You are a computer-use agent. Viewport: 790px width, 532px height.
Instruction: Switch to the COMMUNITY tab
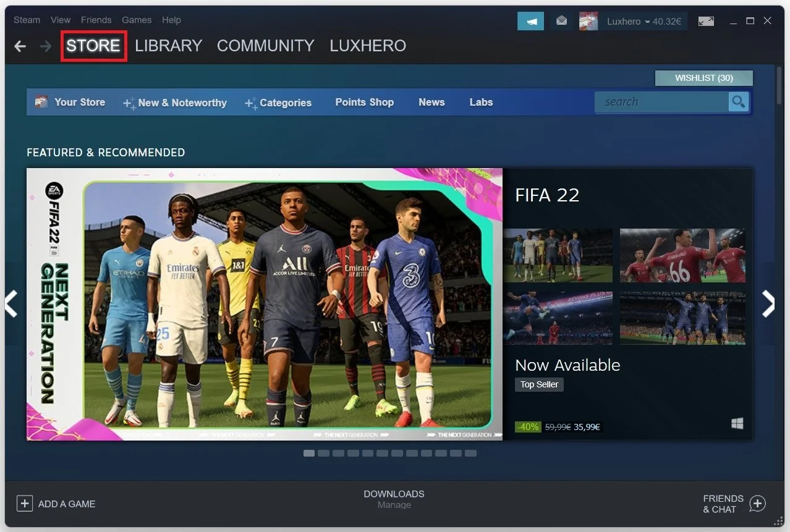point(266,46)
